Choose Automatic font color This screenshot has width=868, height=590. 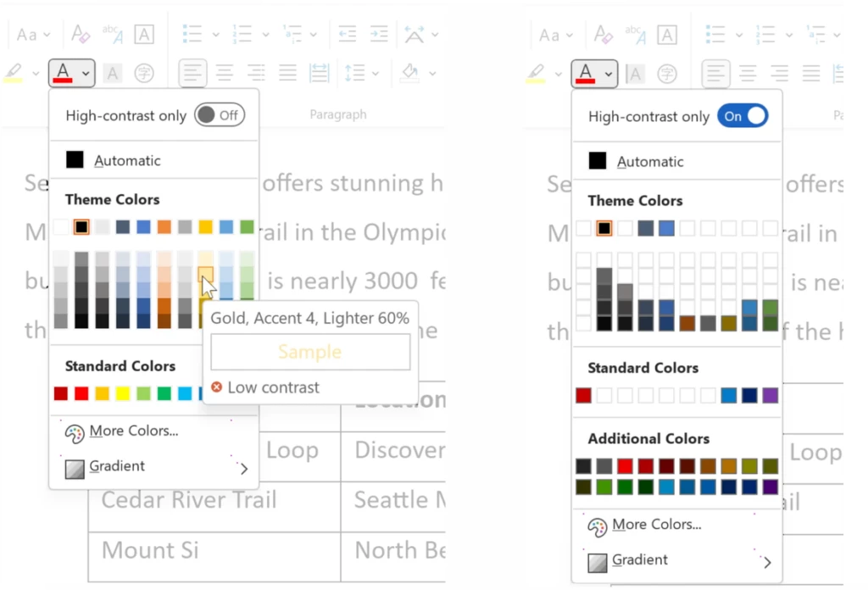(x=127, y=159)
